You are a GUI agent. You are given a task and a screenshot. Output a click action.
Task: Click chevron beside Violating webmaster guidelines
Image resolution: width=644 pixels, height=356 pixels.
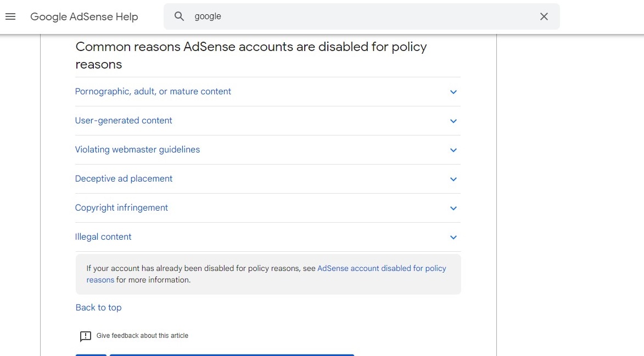click(x=453, y=150)
